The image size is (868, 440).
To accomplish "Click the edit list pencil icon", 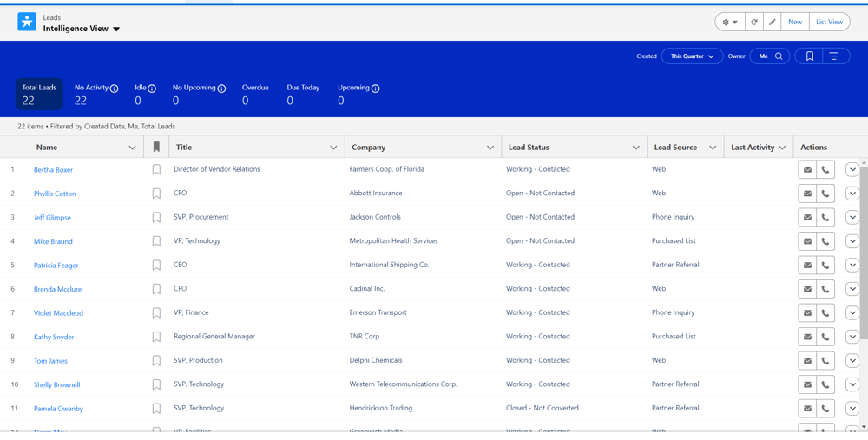I will [773, 23].
